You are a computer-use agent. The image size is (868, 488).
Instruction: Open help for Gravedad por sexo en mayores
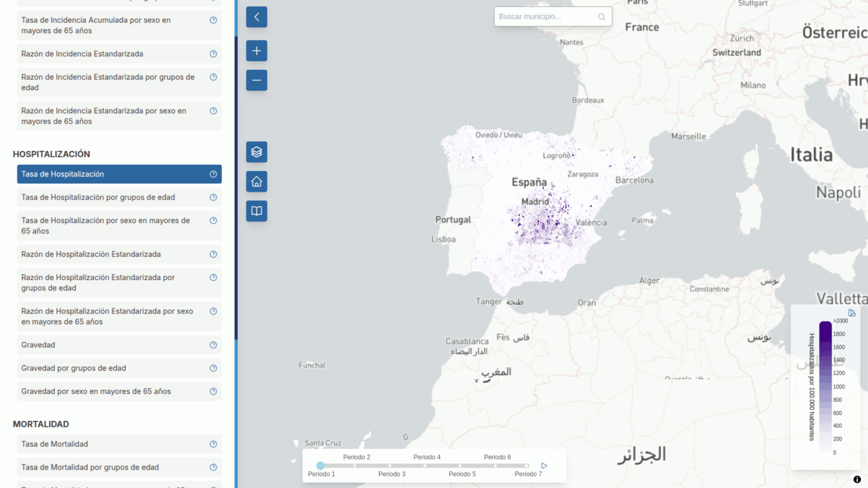pos(213,391)
